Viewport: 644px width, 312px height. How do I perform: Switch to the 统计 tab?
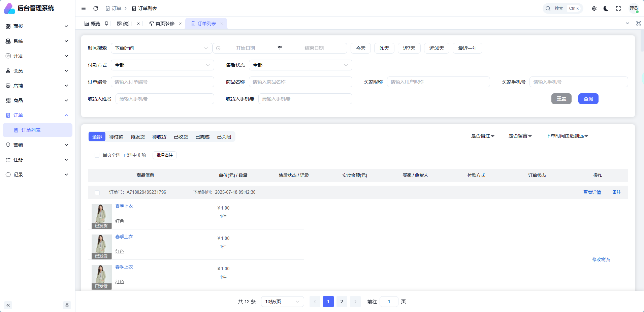pyautogui.click(x=127, y=24)
